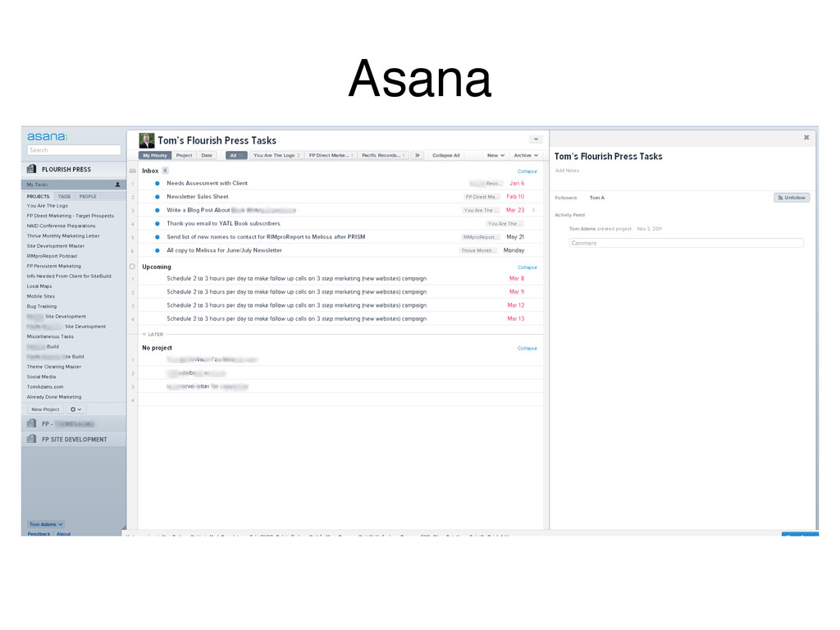Open Already Done Marketing project

tap(54, 397)
